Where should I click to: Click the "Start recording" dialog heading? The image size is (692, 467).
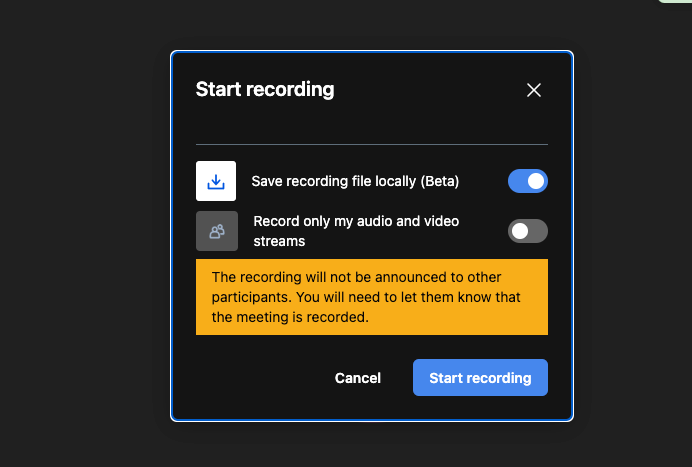click(265, 90)
